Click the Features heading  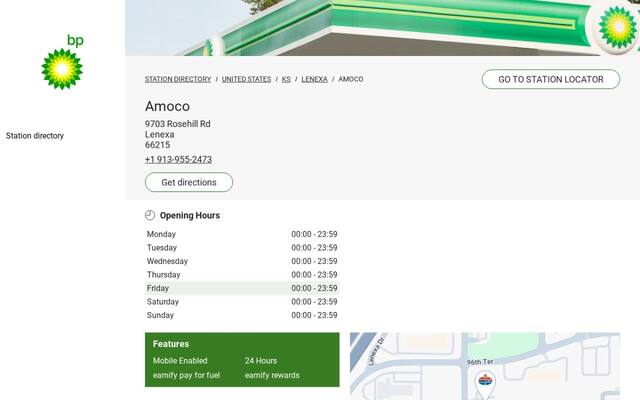pyautogui.click(x=171, y=344)
